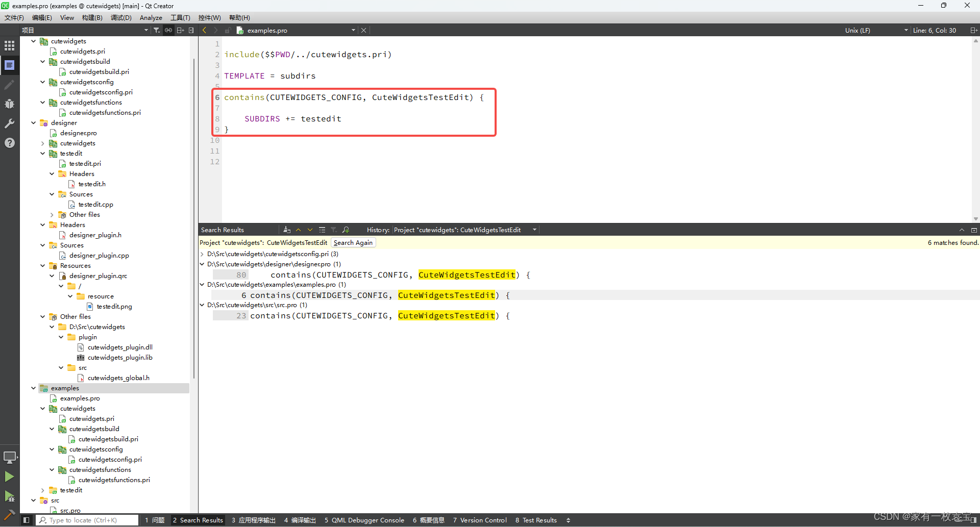Open the 1 问题 output pane
The image size is (980, 527).
pyautogui.click(x=155, y=520)
